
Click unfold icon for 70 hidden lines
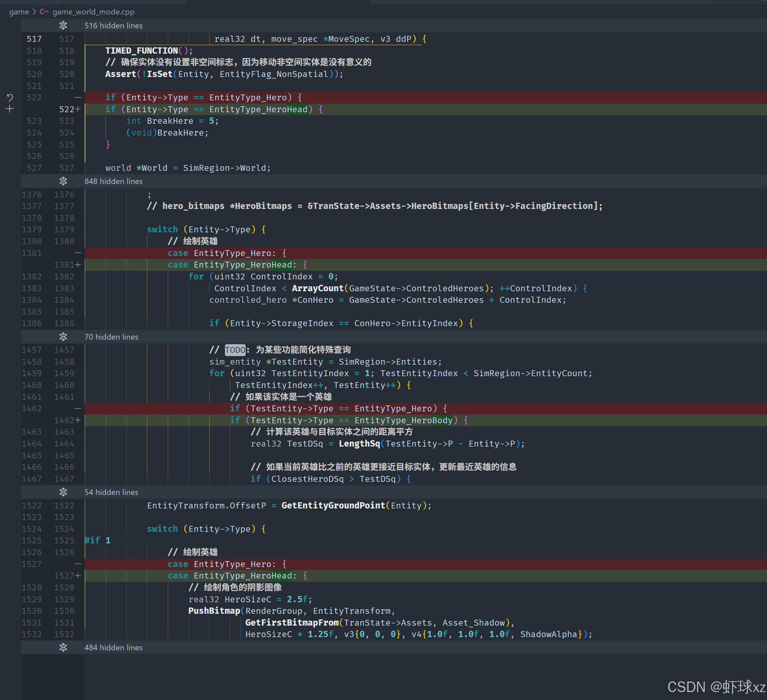63,337
